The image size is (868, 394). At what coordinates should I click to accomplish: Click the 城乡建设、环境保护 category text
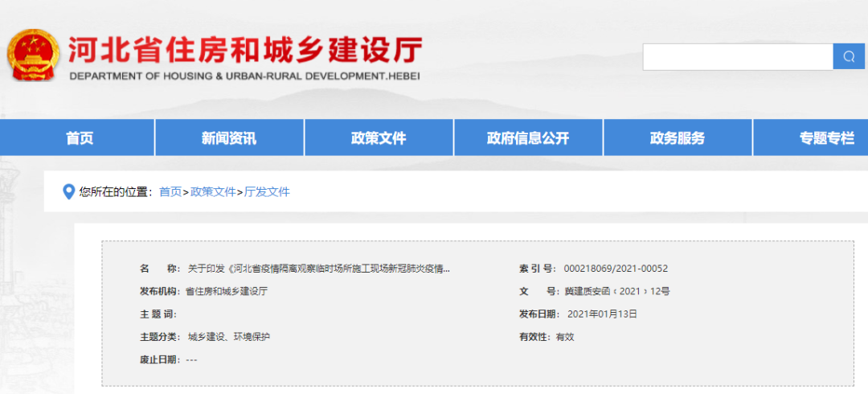coord(229,337)
